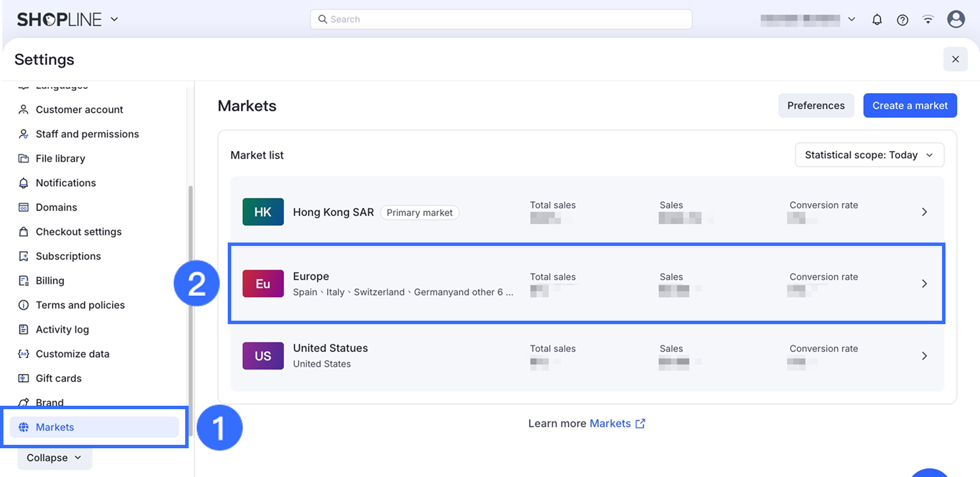Open the help question mark icon
Screen dimensions: 980x477
(902, 20)
